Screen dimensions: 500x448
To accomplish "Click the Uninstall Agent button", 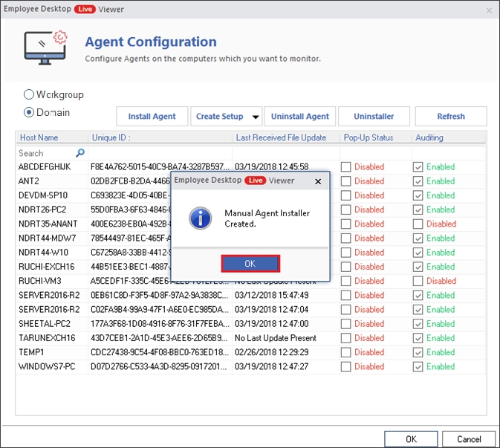I will click(x=299, y=117).
